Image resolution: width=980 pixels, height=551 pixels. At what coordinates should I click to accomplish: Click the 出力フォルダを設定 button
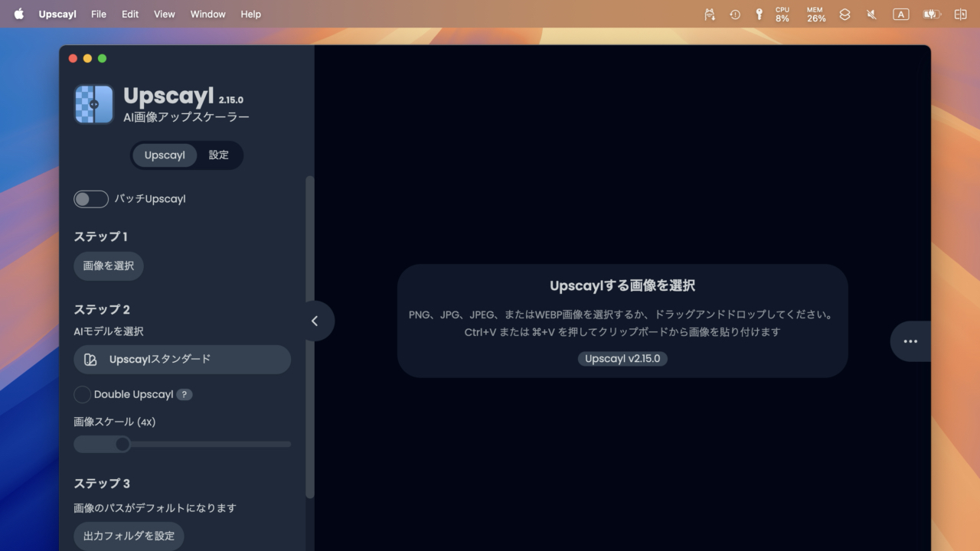[129, 536]
